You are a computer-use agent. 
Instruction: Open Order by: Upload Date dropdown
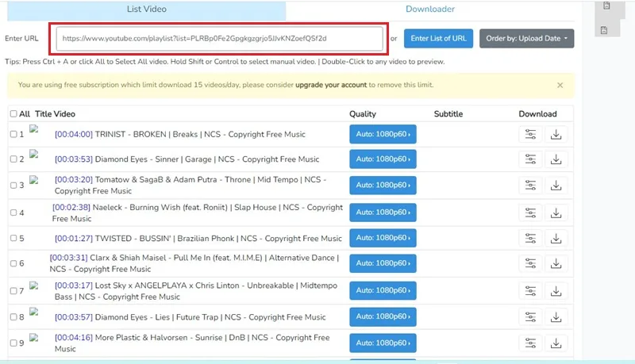526,38
